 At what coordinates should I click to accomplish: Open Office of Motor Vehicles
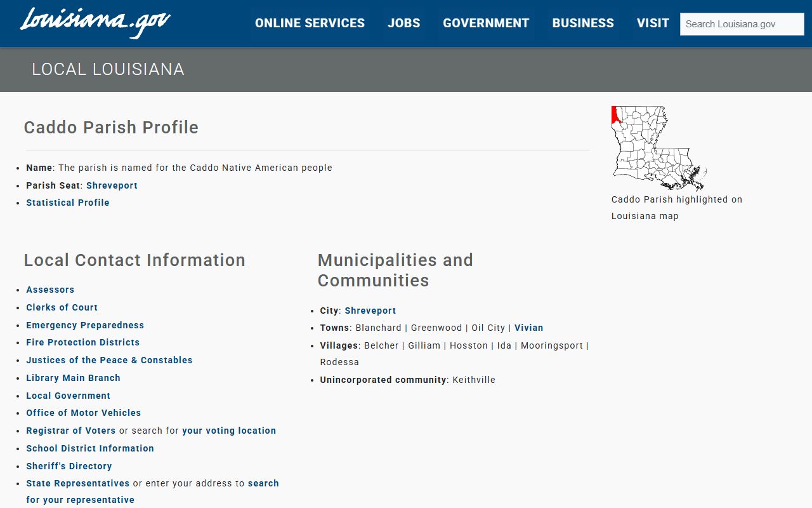83,413
